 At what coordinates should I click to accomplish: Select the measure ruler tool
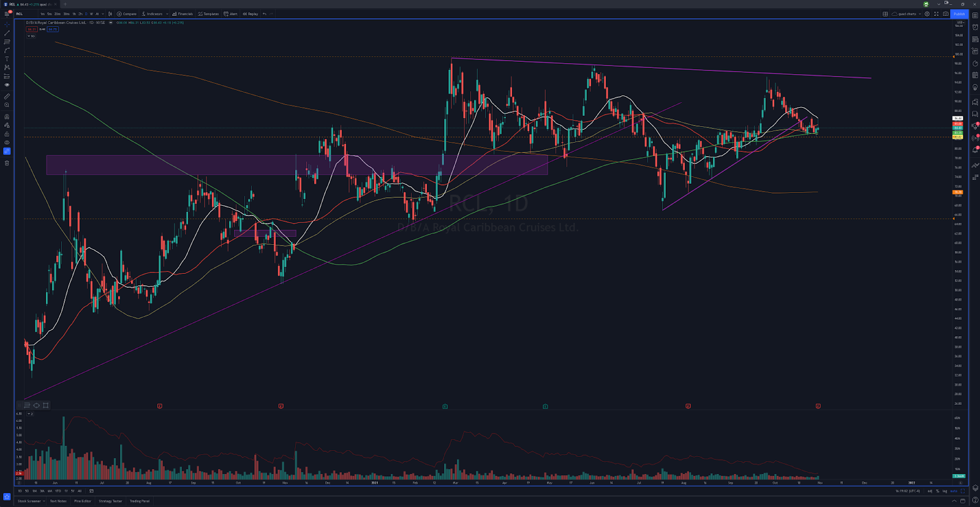pyautogui.click(x=7, y=96)
